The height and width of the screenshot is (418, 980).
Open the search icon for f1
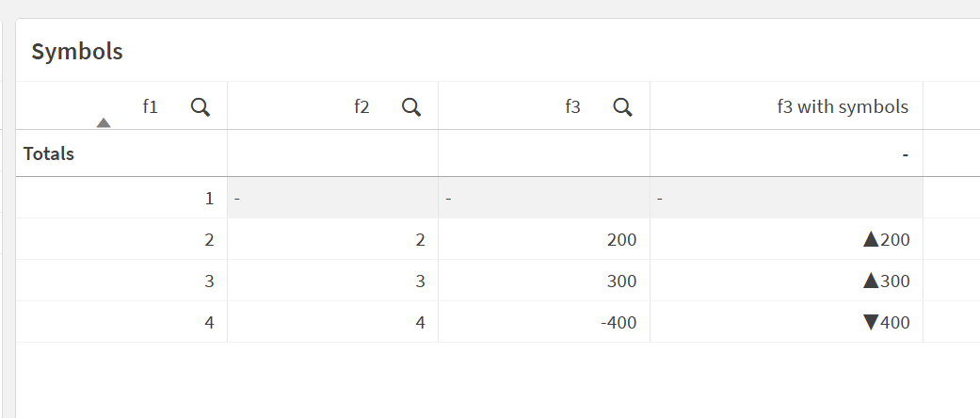200,107
